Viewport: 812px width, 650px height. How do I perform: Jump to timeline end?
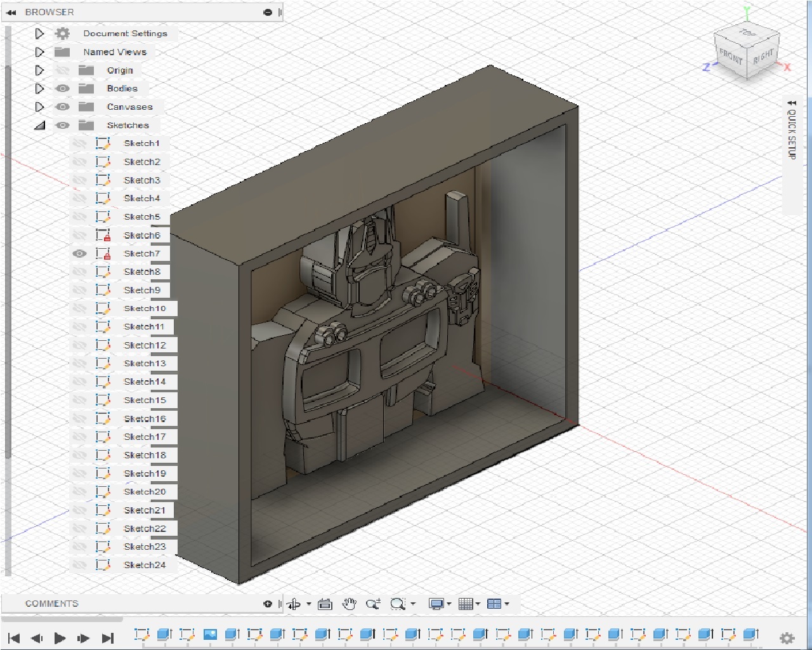pos(108,638)
